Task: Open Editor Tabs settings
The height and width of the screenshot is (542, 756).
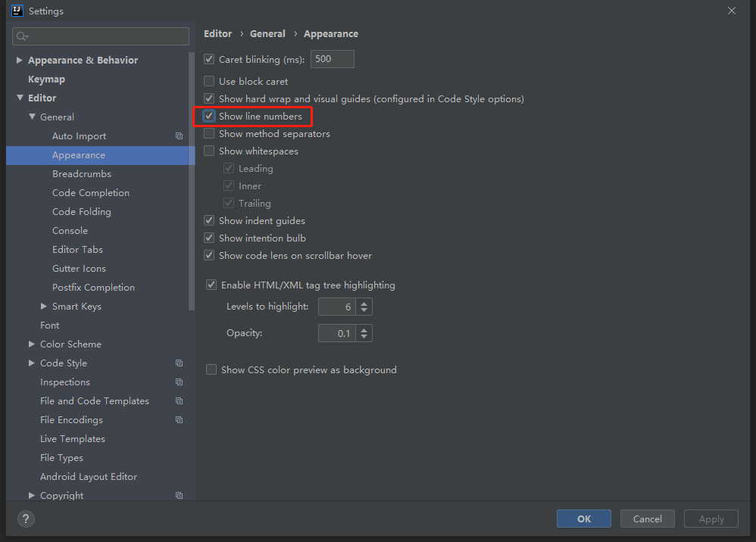Action: pos(77,250)
